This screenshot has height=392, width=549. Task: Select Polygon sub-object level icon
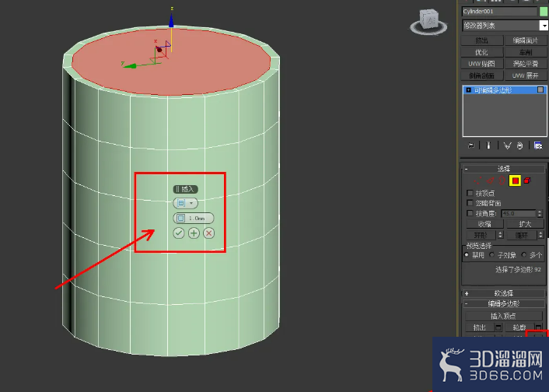(x=515, y=180)
